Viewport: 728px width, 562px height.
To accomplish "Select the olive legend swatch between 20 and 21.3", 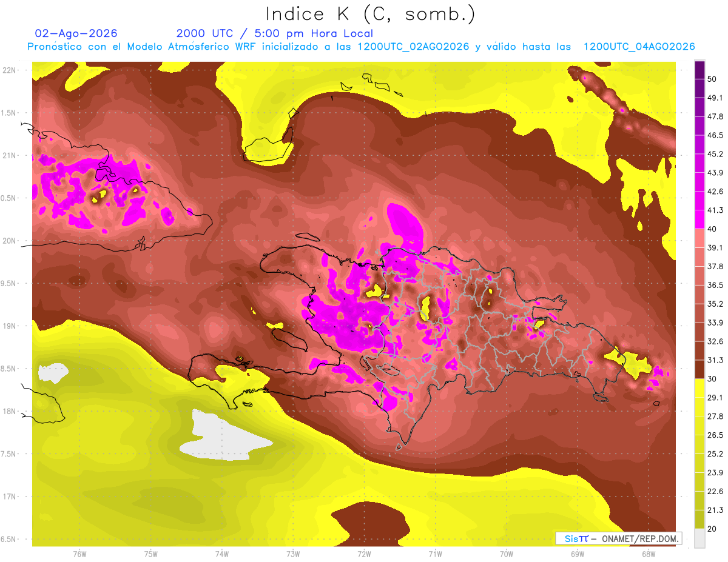I will coord(699,519).
